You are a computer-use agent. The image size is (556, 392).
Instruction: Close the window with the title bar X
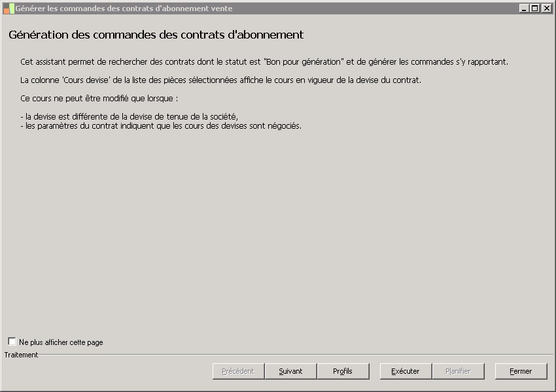click(x=546, y=8)
